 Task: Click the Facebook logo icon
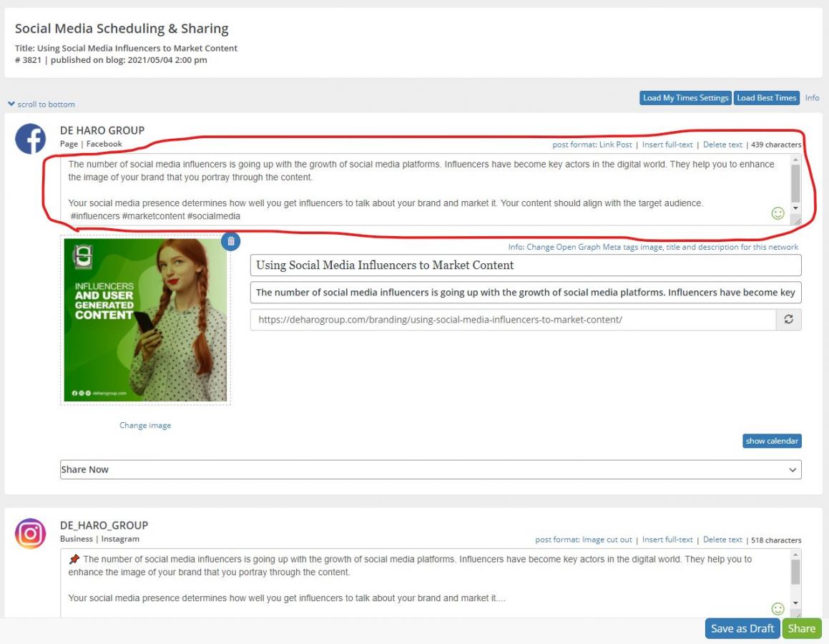[x=30, y=139]
